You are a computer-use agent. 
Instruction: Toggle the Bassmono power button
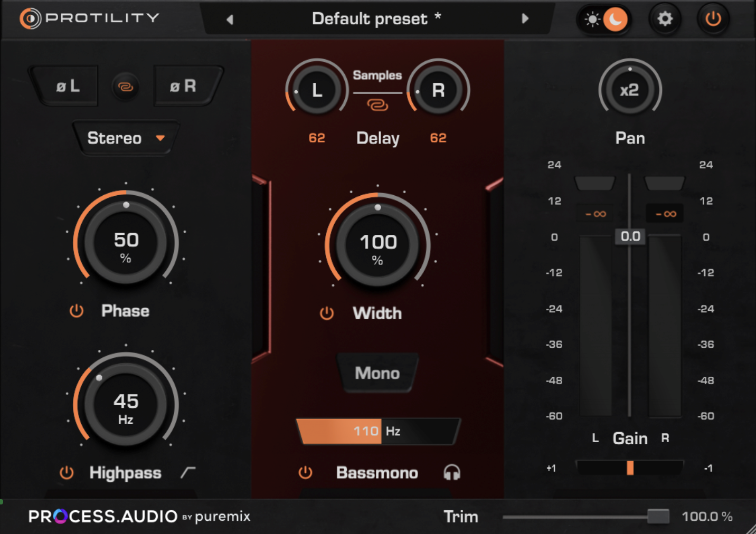305,473
